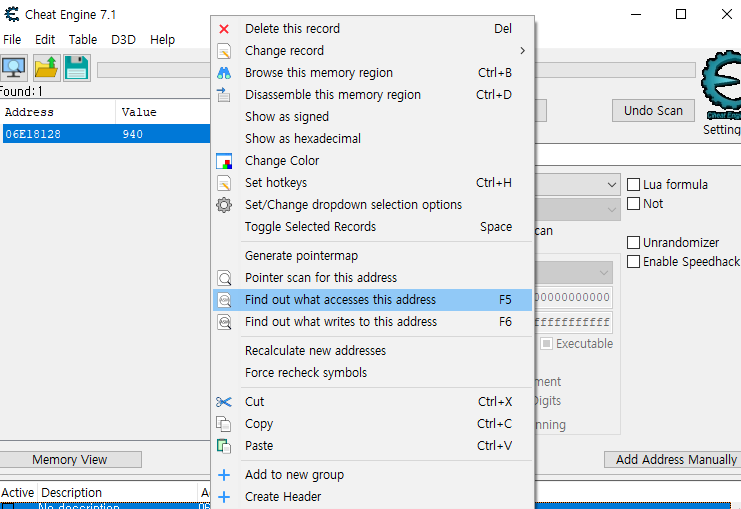Click the Pointer scan magnifier icon

click(224, 278)
